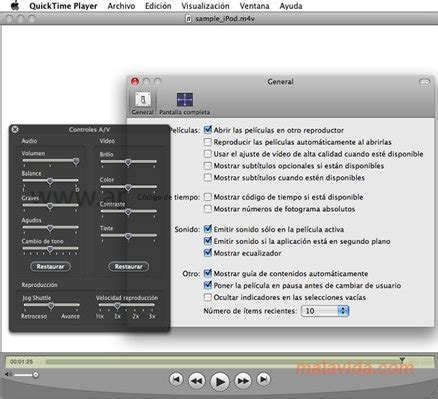Click the Play button
This screenshot has width=438, height=399.
coord(220,381)
